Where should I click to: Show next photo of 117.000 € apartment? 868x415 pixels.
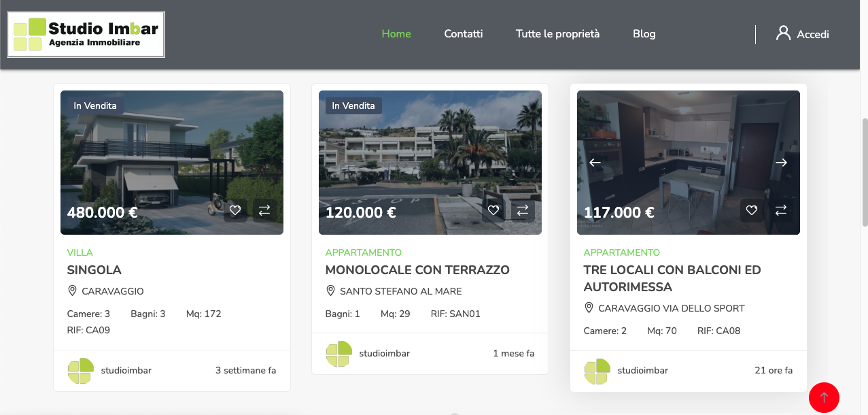pyautogui.click(x=781, y=163)
